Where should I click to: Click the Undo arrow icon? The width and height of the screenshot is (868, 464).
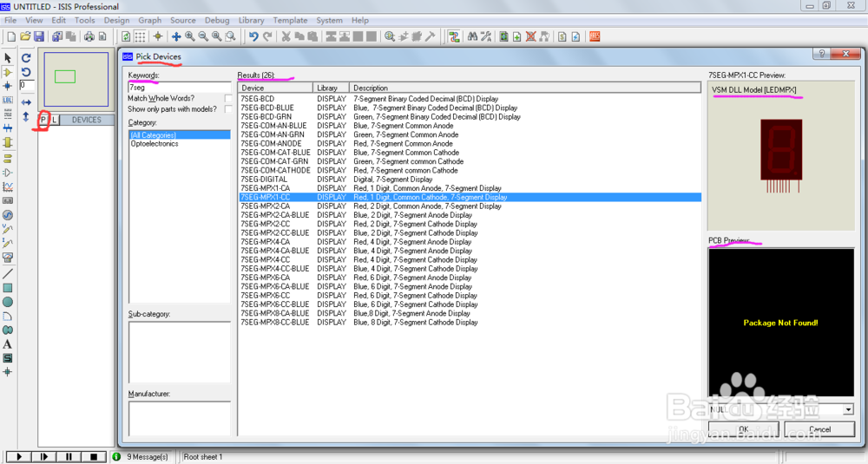[253, 37]
